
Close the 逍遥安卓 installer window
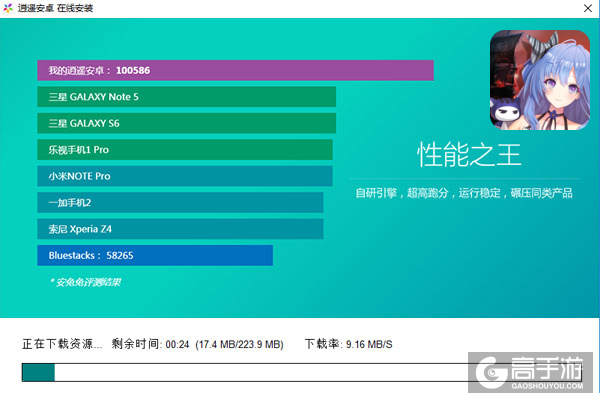(588, 8)
